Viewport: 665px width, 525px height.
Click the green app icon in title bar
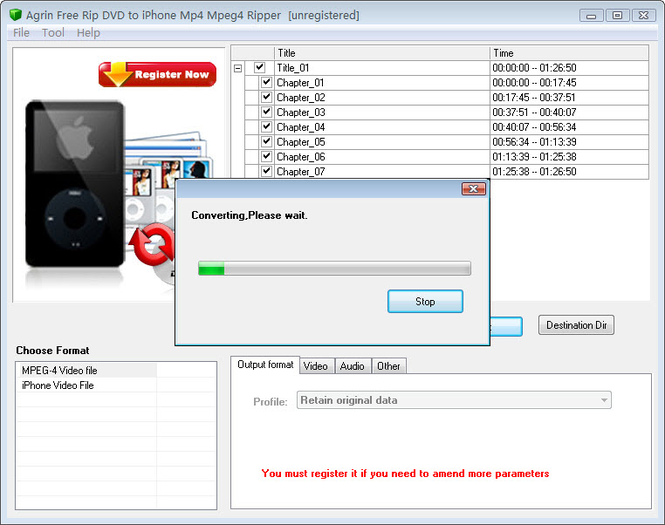15,15
